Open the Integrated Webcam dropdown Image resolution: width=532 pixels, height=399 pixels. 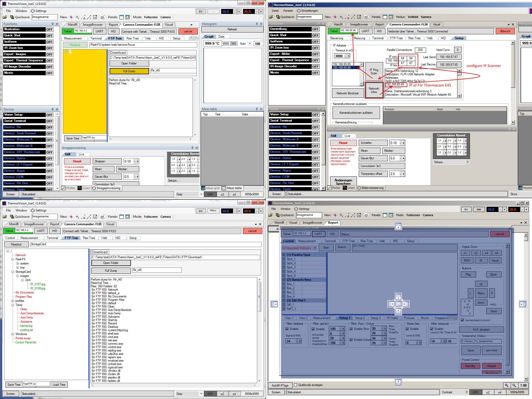pos(315,248)
